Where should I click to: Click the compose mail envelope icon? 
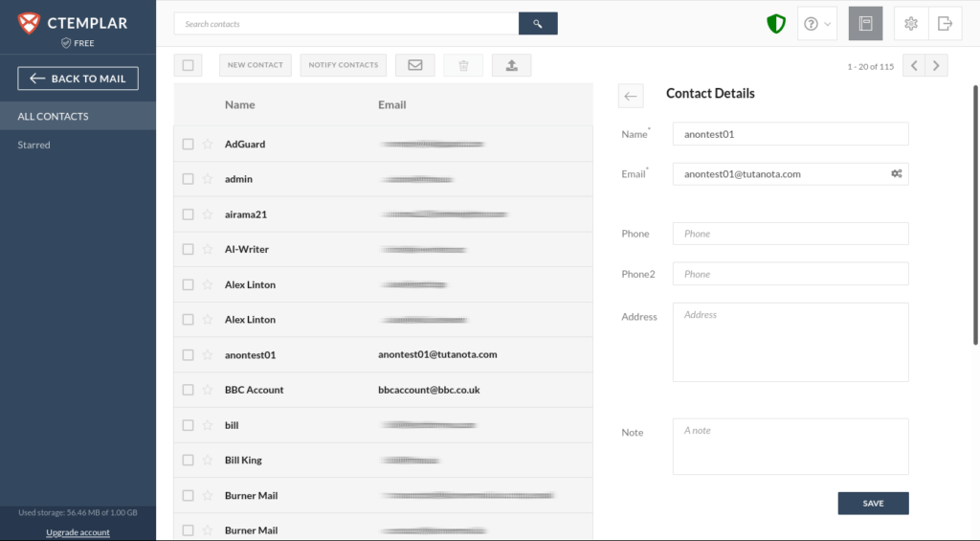point(415,65)
